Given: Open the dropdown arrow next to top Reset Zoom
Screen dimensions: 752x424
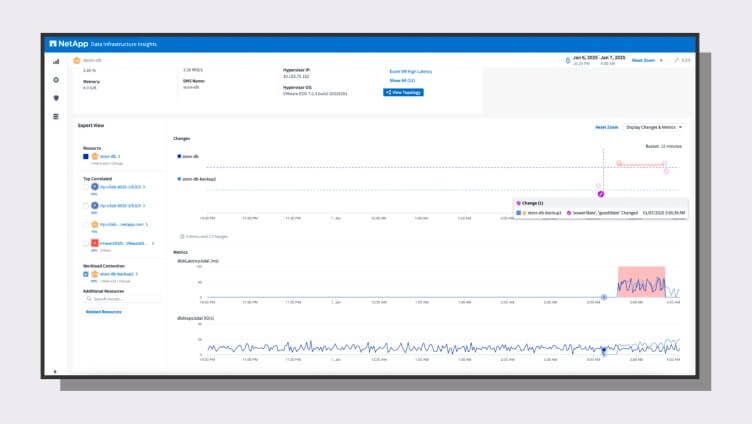Looking at the screenshot, I should click(x=661, y=60).
